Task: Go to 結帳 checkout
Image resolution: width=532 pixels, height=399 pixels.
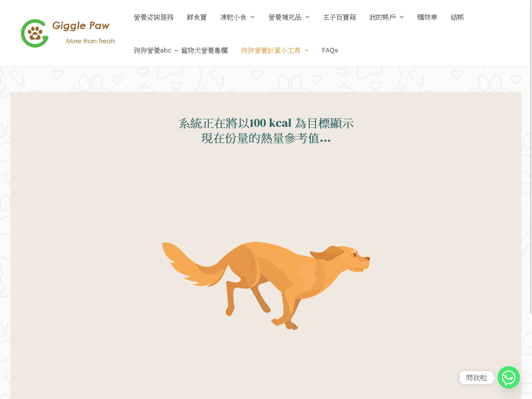Action: tap(458, 17)
